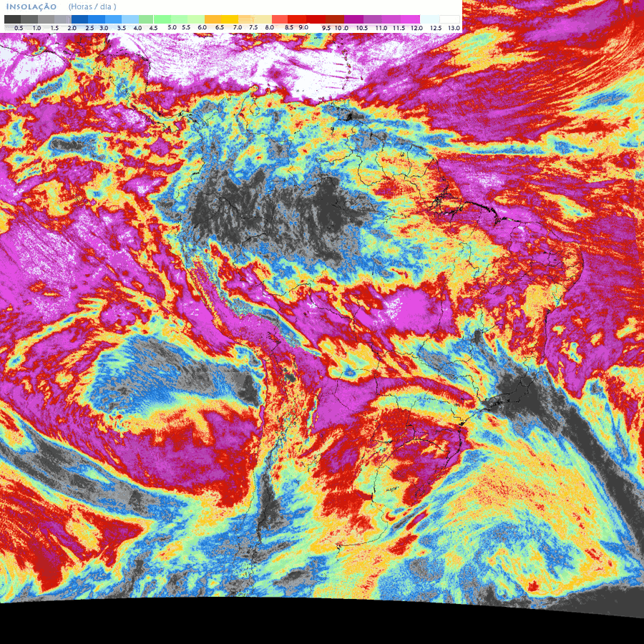644x644 pixels.
Task: Click the '4.0' scale label
Action: 137,28
